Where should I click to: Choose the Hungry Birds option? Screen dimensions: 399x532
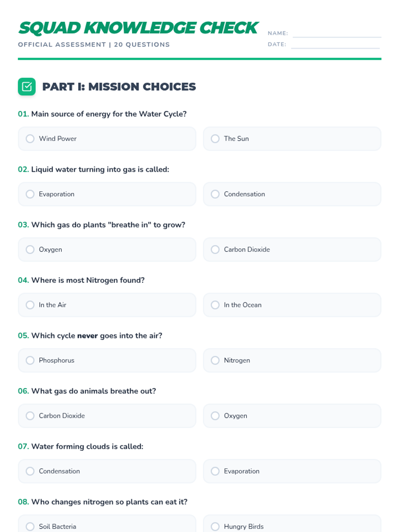215,526
